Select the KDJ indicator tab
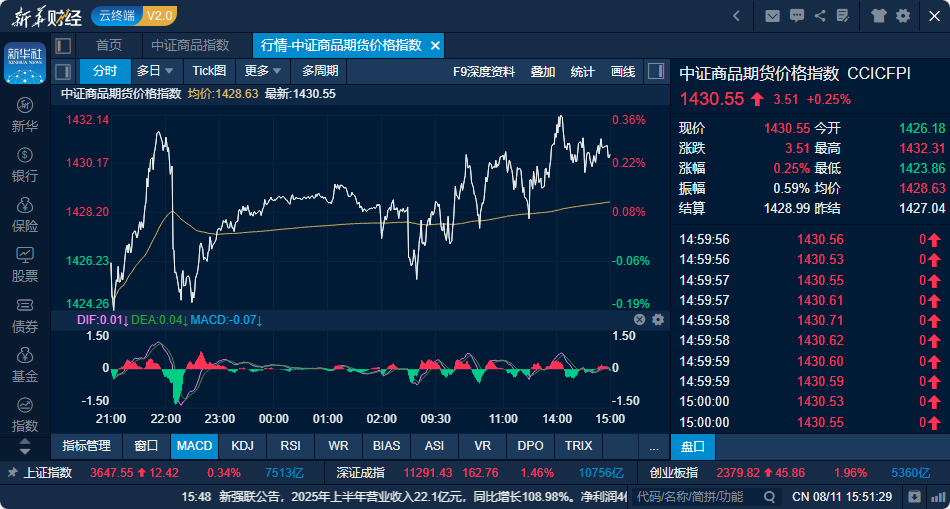 242,447
